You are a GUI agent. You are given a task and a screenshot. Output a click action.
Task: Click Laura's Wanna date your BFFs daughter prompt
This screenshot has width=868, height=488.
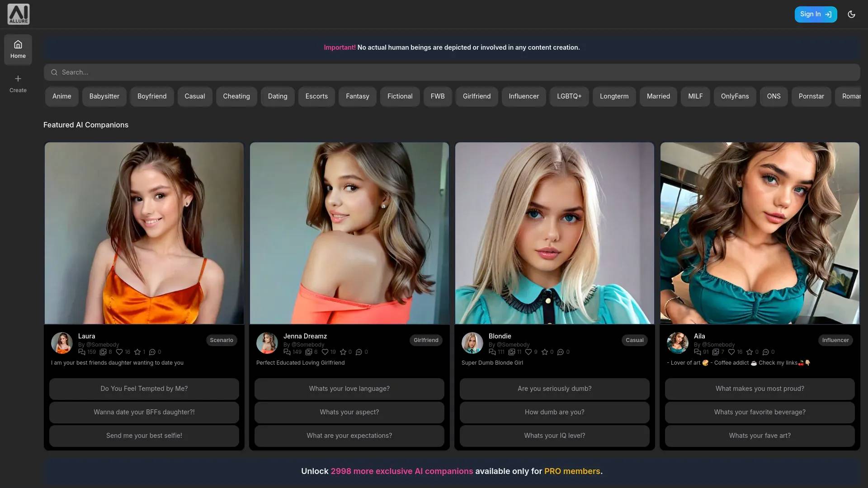point(144,412)
